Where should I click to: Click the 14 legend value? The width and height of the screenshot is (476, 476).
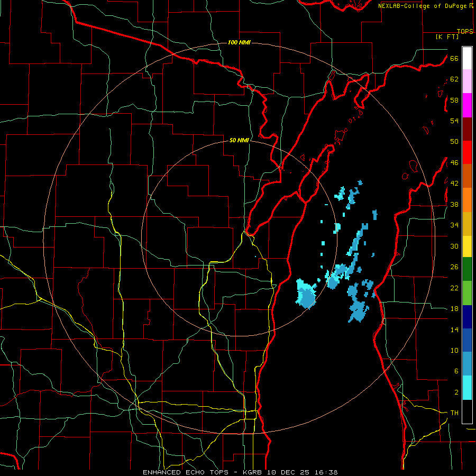[454, 329]
